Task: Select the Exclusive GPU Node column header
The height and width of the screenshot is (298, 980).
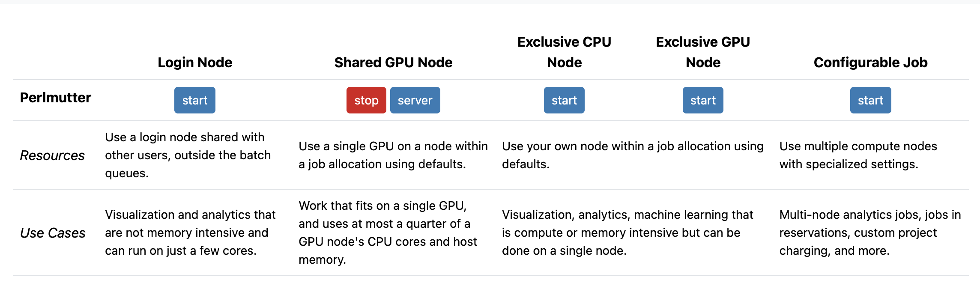Action: (x=702, y=52)
